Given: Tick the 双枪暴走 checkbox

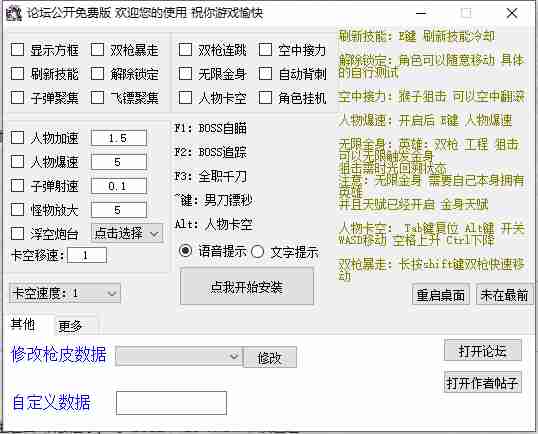Looking at the screenshot, I should pos(97,50).
